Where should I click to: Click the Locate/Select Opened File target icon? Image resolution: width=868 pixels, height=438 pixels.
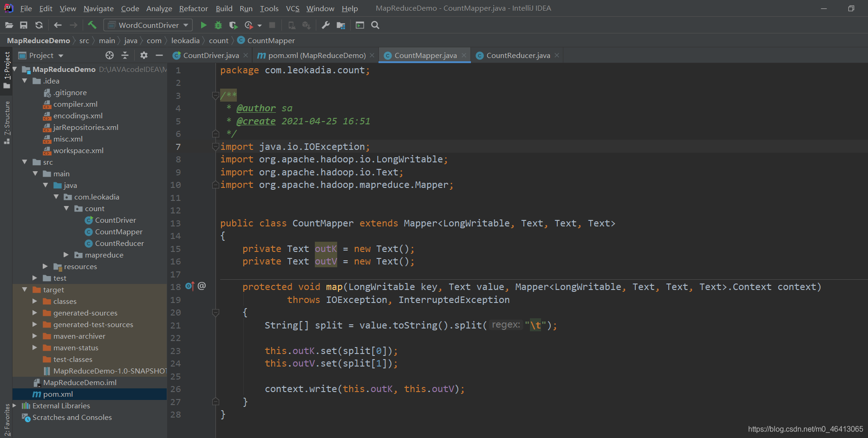pyautogui.click(x=110, y=55)
